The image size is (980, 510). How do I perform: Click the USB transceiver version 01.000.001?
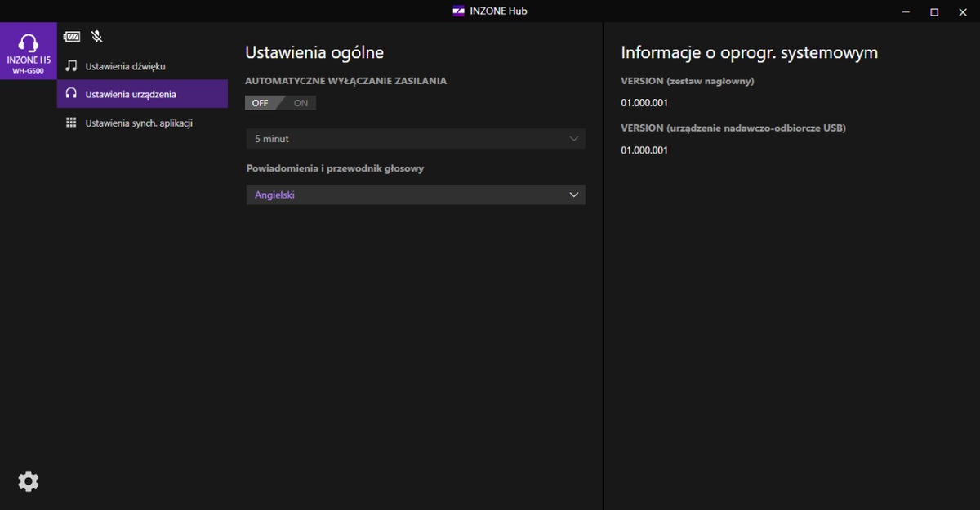tap(644, 150)
